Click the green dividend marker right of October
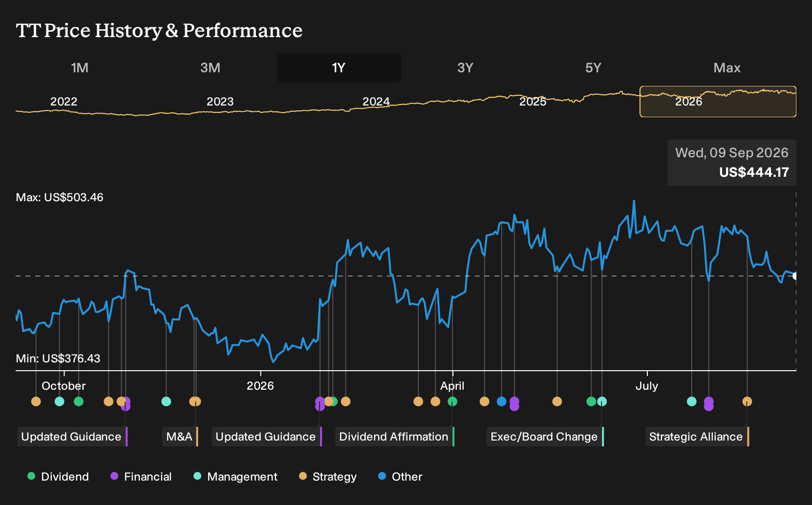This screenshot has width=812, height=505. coord(79,401)
